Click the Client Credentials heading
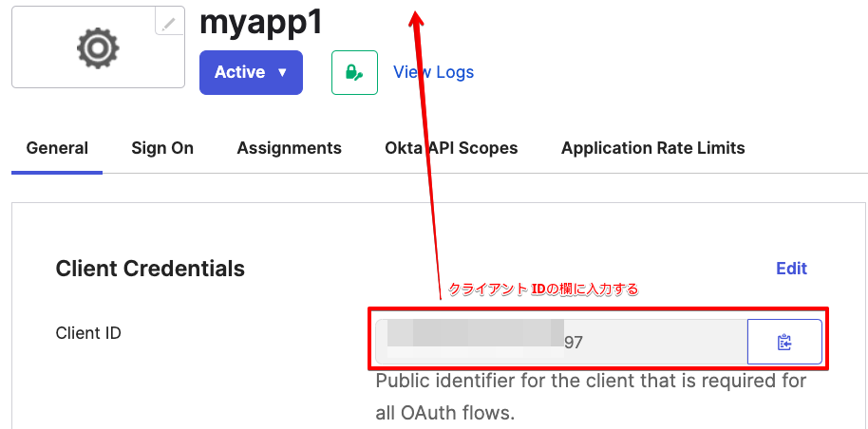868x429 pixels. 150,269
